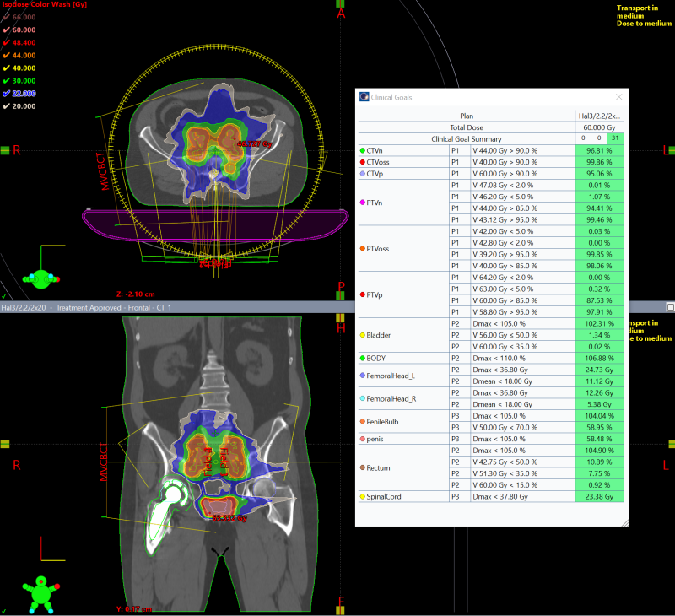Click the brown Rectum structure marker
The image size is (675, 616).
[362, 467]
